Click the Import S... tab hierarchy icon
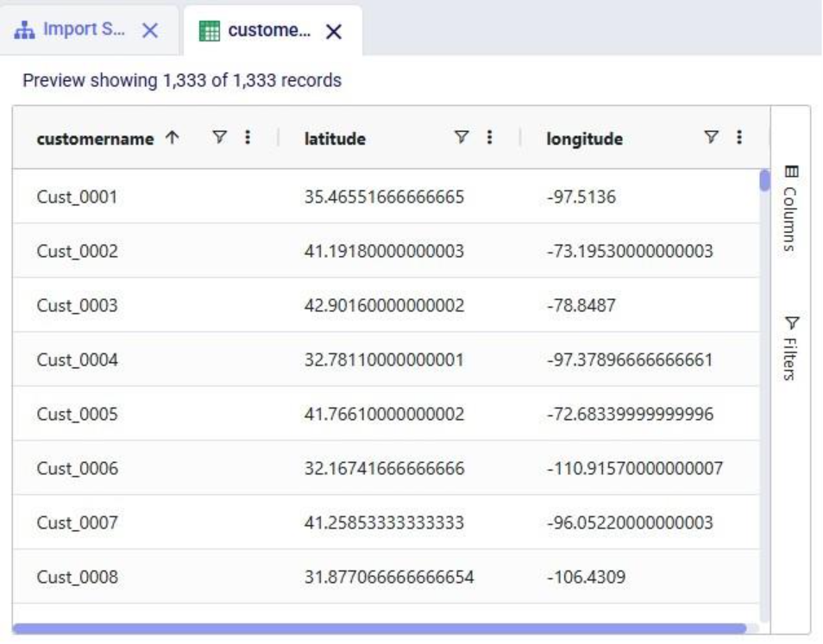 click(24, 30)
